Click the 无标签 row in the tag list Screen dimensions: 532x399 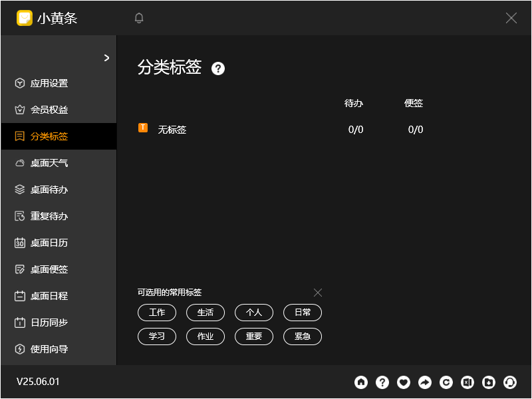[172, 129]
